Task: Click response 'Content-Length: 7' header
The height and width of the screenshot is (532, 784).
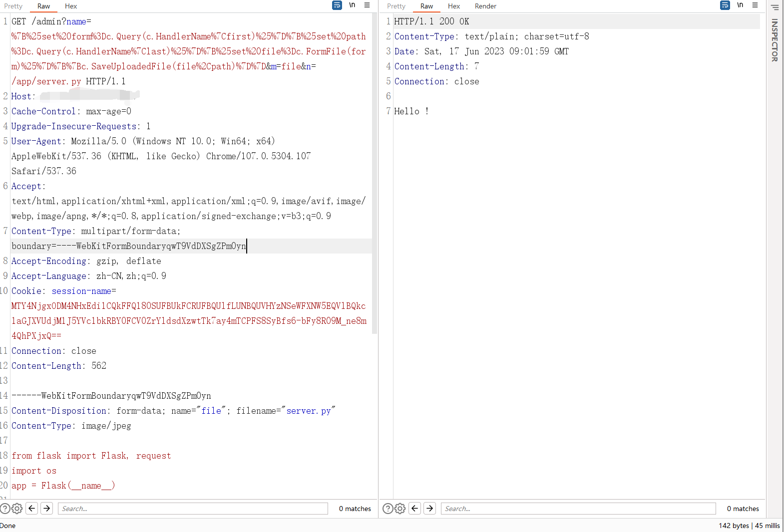Action: coord(437,66)
